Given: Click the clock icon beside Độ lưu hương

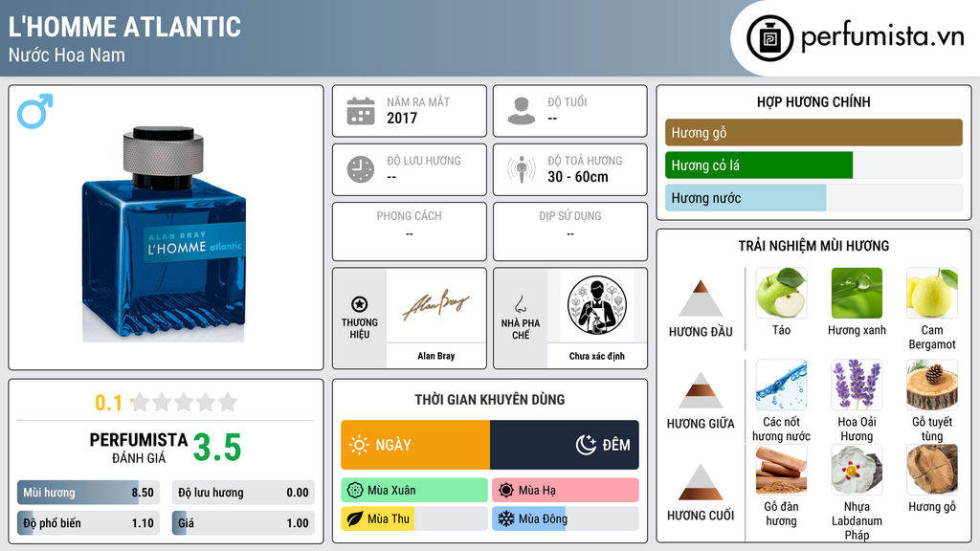Looking at the screenshot, I should point(361,170).
